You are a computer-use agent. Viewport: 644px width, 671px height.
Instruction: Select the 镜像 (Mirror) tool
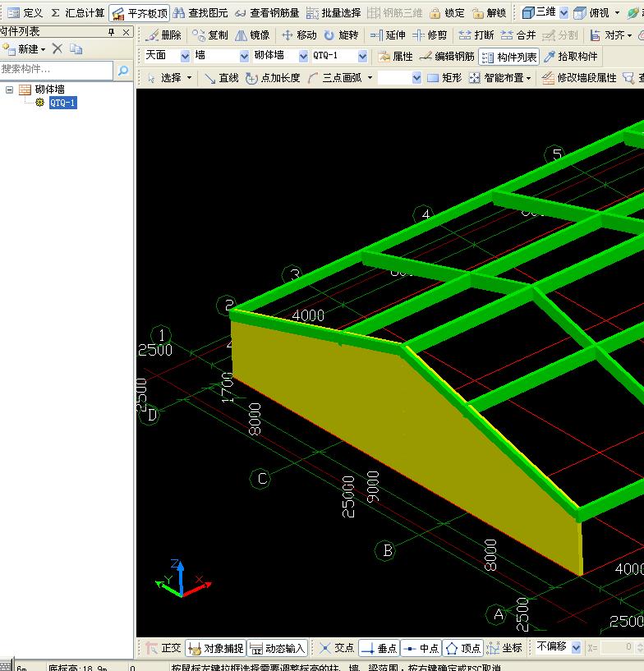(251, 35)
